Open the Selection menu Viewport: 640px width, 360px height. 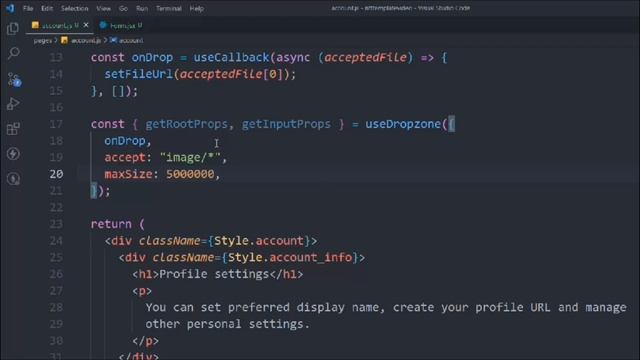(74, 9)
